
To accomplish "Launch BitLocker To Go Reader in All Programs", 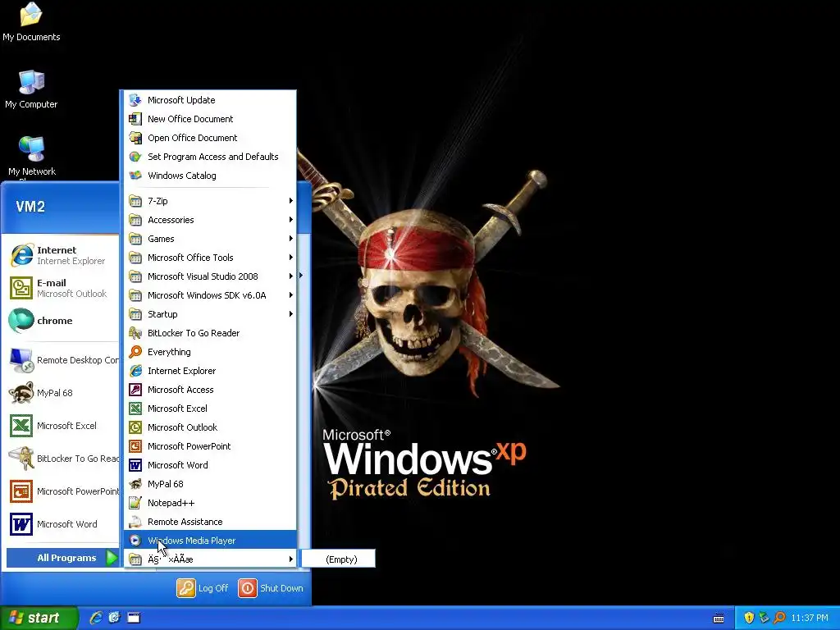I will click(210, 333).
